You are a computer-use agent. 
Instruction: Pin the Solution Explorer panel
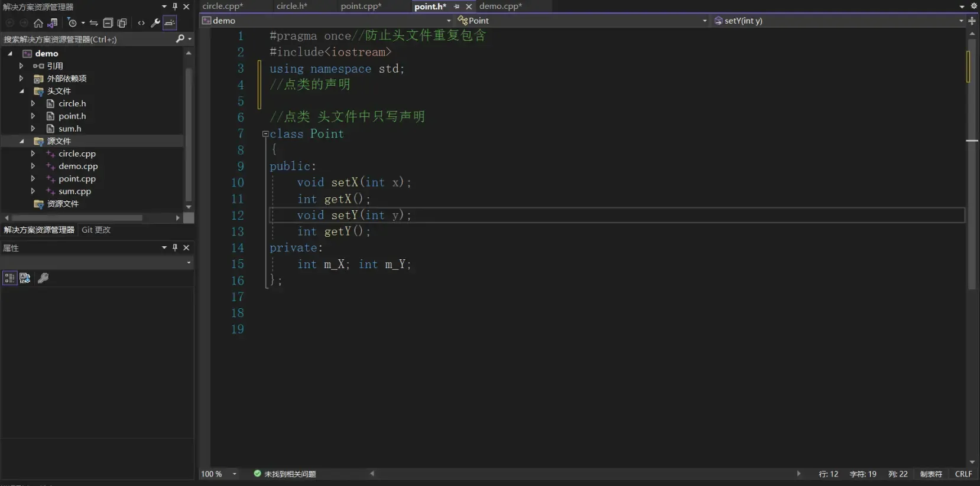tap(175, 6)
